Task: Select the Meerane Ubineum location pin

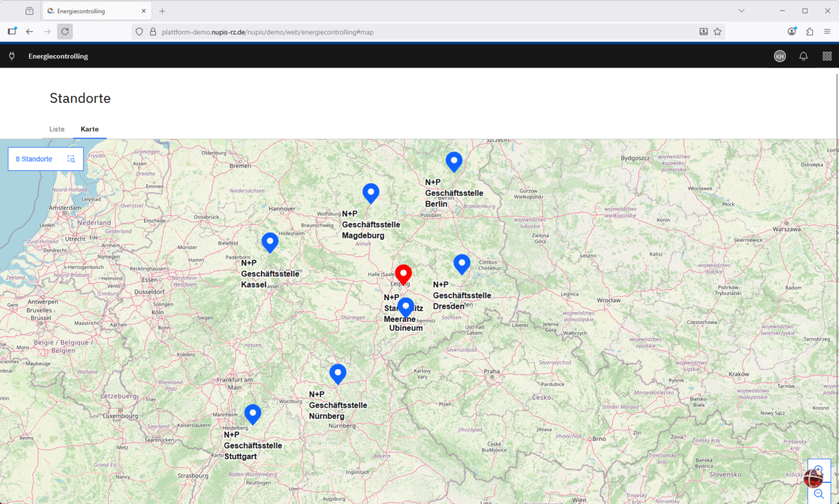Action: point(406,308)
